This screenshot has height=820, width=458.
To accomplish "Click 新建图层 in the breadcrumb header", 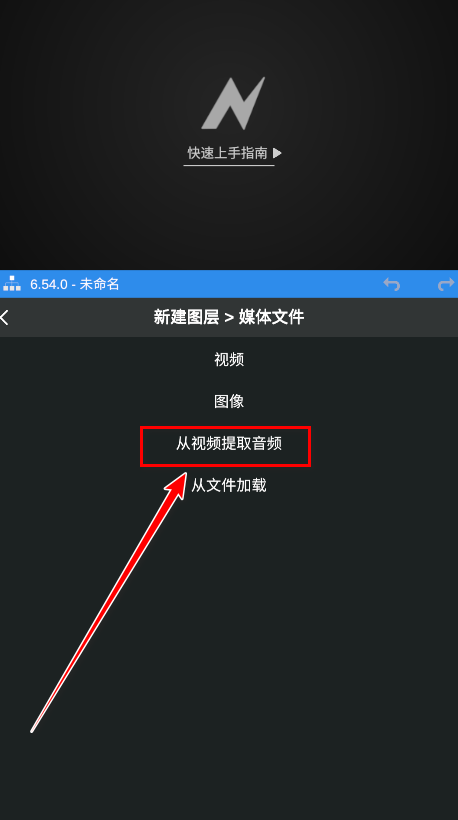I will click(186, 317).
